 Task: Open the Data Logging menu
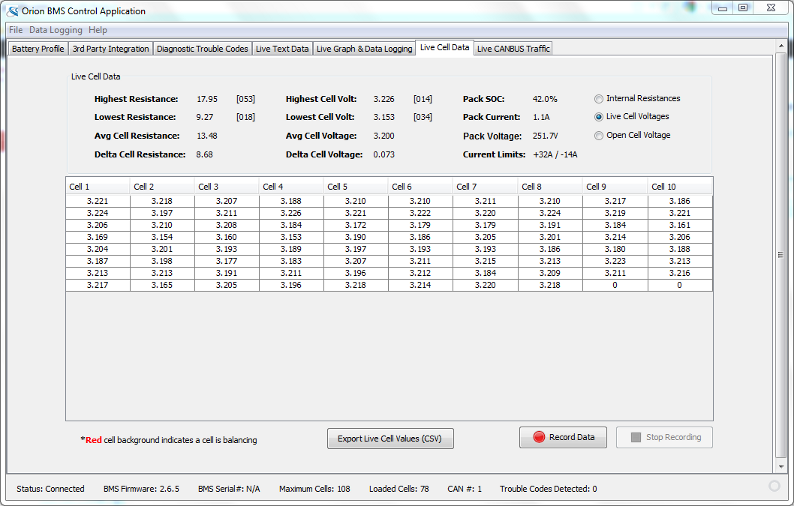click(55, 30)
